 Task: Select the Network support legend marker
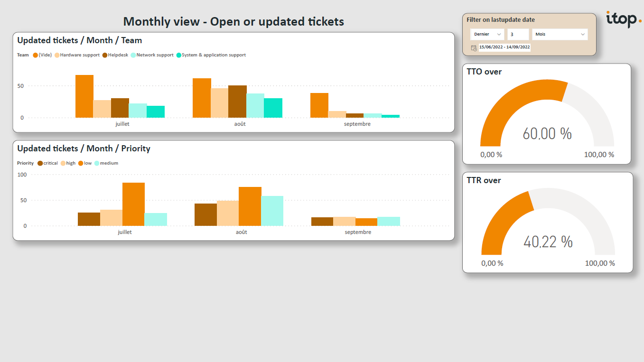133,55
